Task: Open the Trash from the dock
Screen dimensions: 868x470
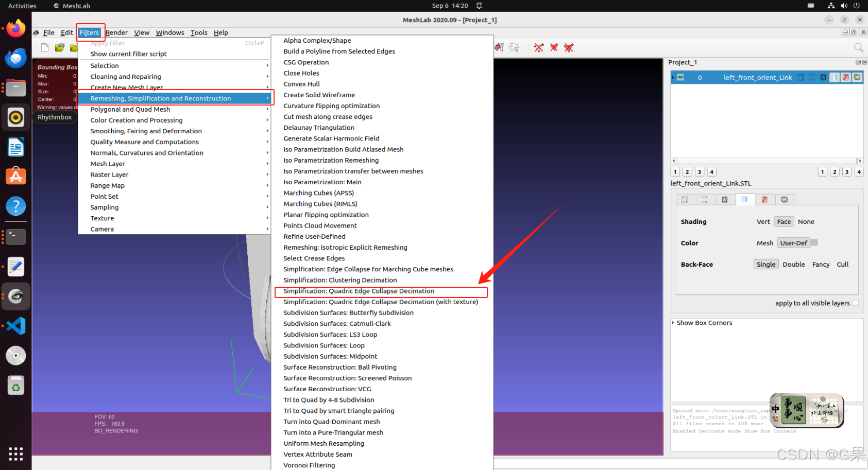Action: pos(16,386)
